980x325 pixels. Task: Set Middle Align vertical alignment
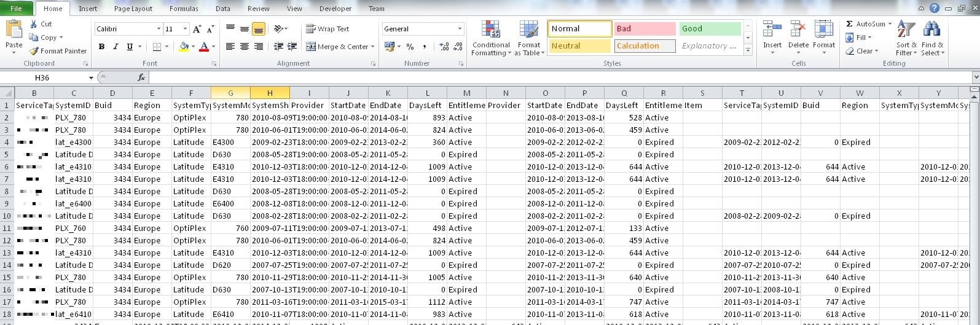245,29
